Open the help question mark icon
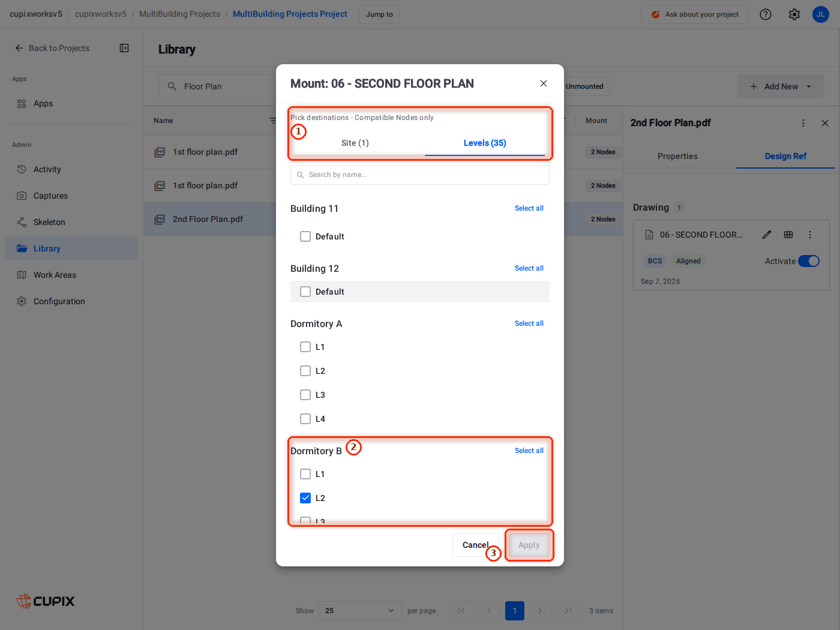This screenshot has height=630, width=840. pyautogui.click(x=766, y=14)
